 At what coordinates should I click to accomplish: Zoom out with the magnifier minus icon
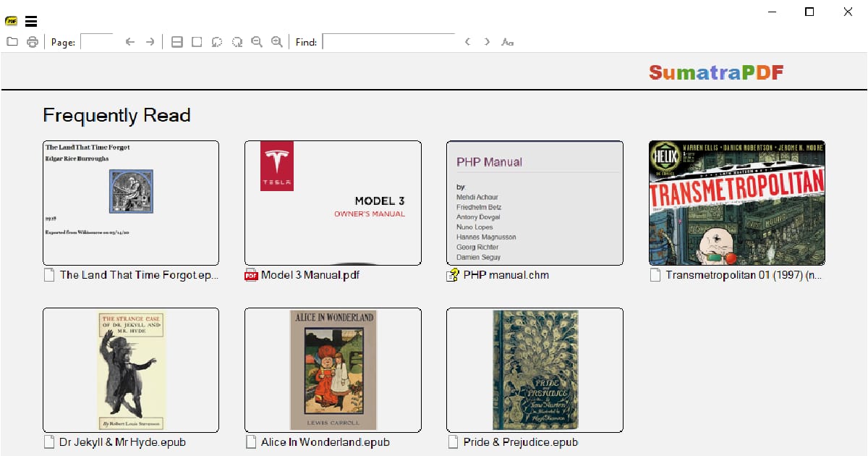tap(256, 42)
